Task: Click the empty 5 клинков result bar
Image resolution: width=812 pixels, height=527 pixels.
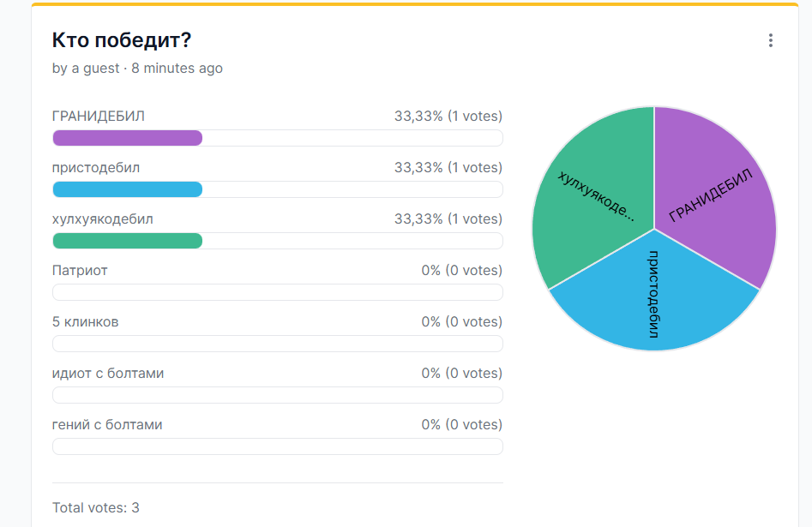Action: 278,344
